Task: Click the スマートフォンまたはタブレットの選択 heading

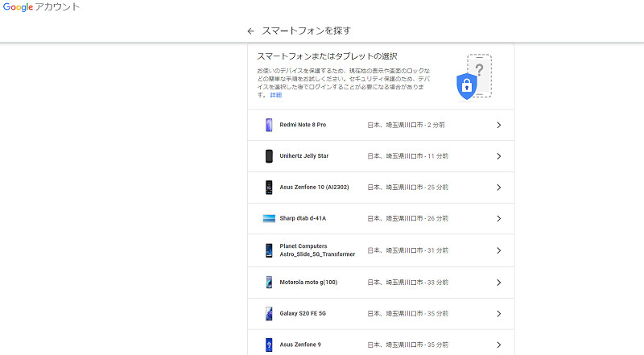Action: (x=327, y=56)
